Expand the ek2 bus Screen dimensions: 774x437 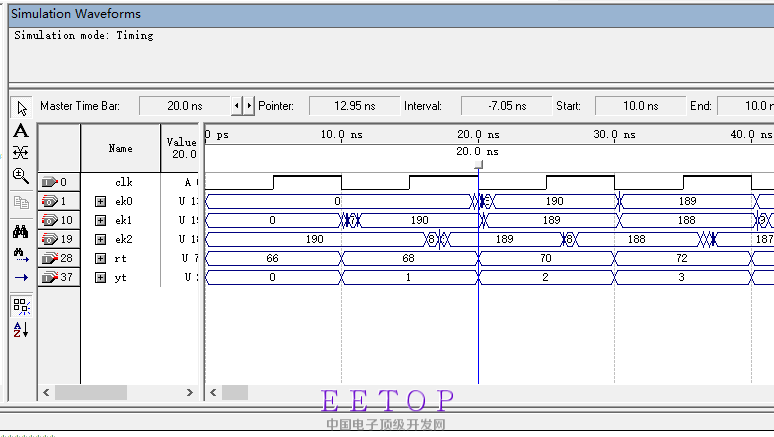100,239
